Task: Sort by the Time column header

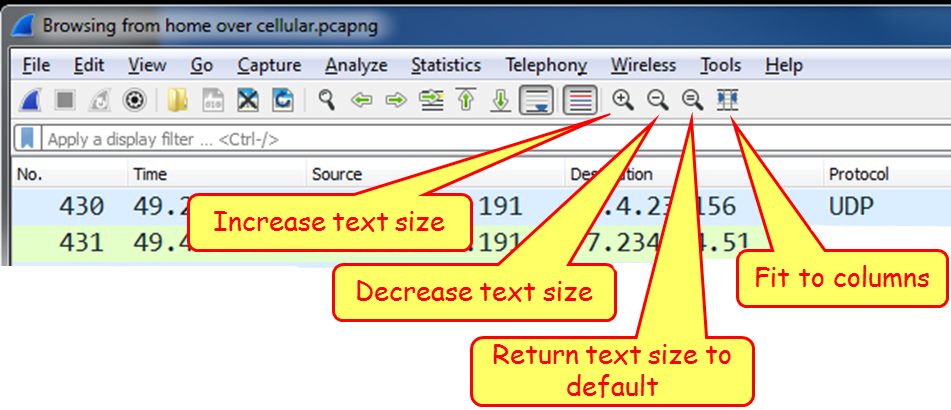Action: (x=217, y=175)
